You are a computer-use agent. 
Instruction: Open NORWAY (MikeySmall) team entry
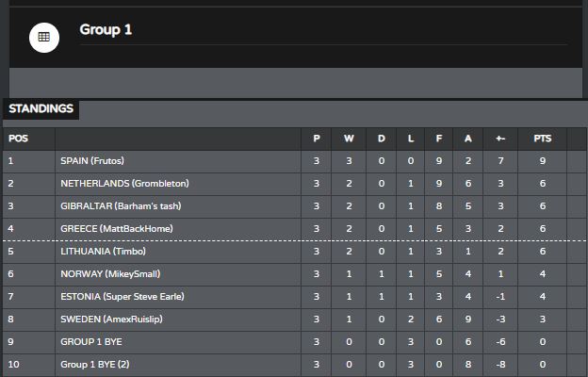point(110,274)
